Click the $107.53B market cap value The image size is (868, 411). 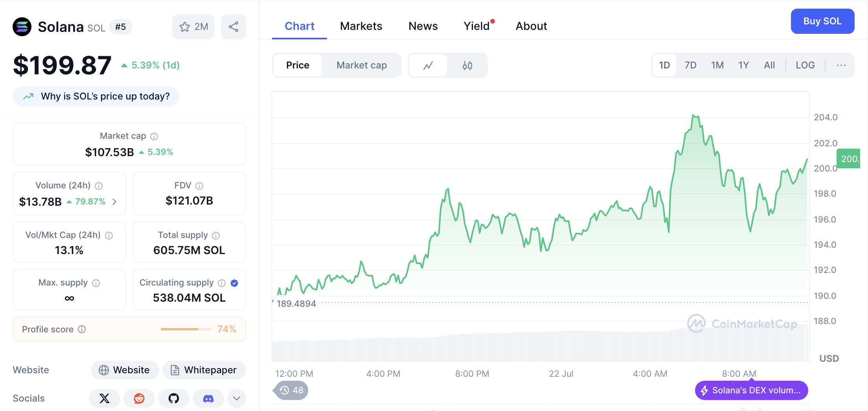[109, 152]
